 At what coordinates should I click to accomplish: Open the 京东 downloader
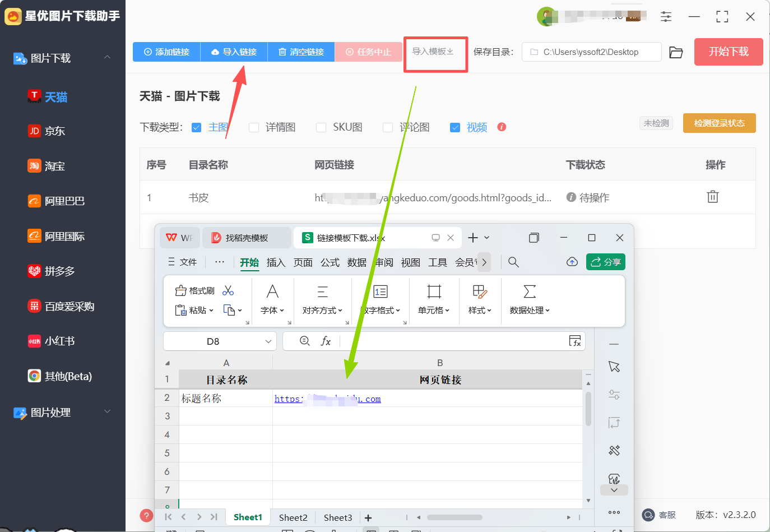coord(47,131)
